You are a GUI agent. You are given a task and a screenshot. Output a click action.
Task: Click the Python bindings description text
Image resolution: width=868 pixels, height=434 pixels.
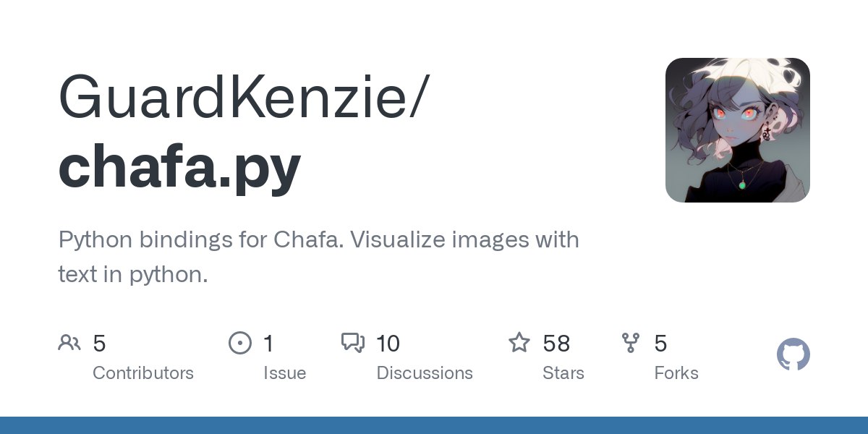click(318, 257)
